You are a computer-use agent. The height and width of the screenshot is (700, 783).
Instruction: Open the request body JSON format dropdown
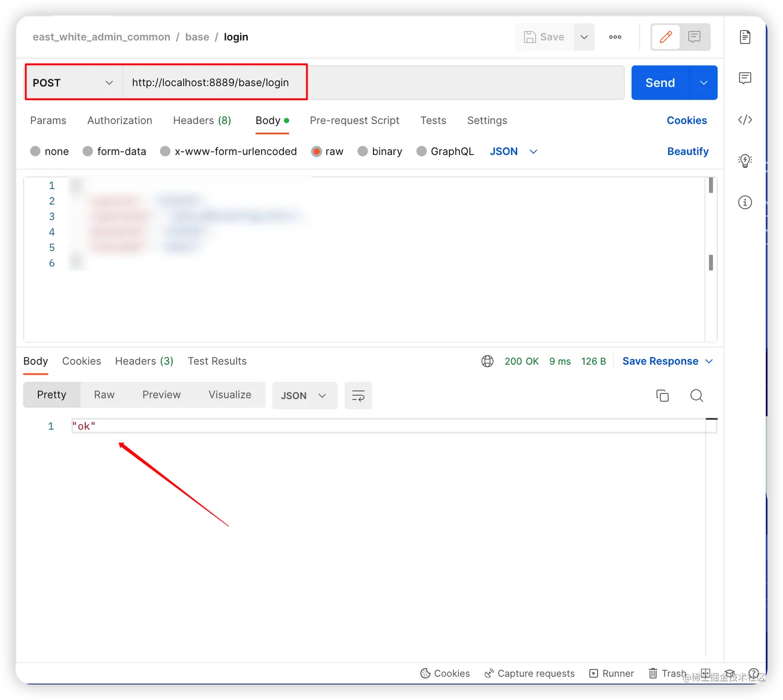pyautogui.click(x=514, y=151)
